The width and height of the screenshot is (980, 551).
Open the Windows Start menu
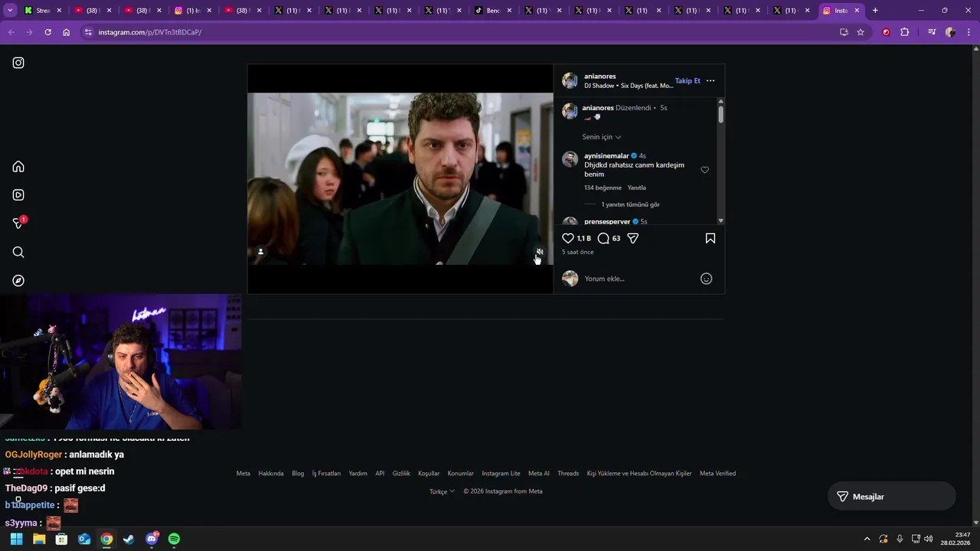tap(16, 539)
